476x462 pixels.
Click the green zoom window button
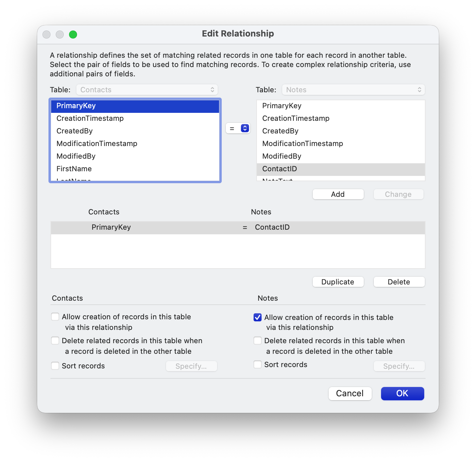[73, 34]
